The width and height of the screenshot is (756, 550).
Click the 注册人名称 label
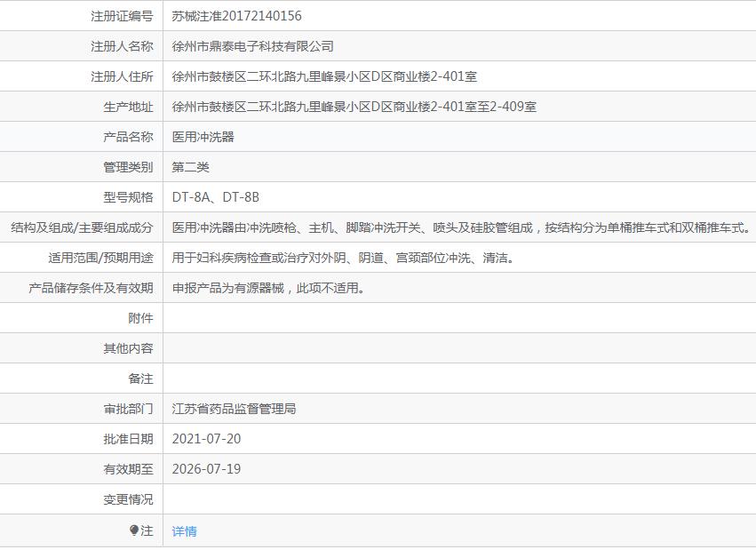coord(122,46)
